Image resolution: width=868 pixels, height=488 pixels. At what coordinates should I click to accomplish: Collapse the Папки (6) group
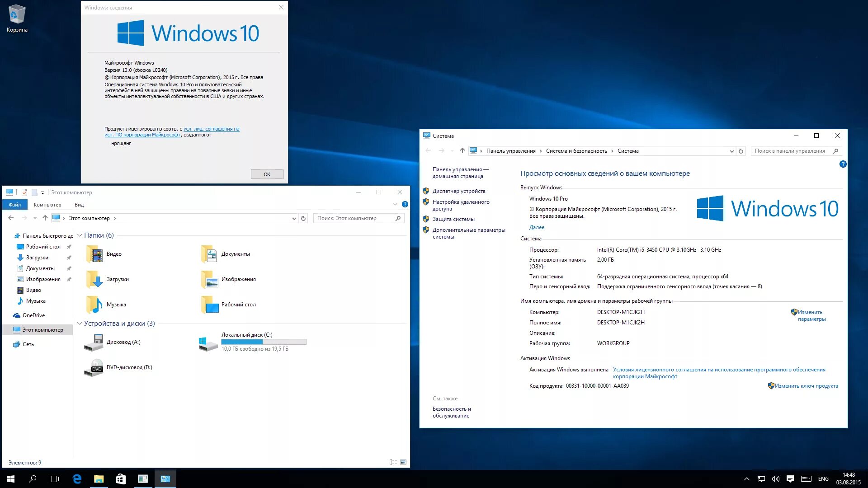[80, 235]
